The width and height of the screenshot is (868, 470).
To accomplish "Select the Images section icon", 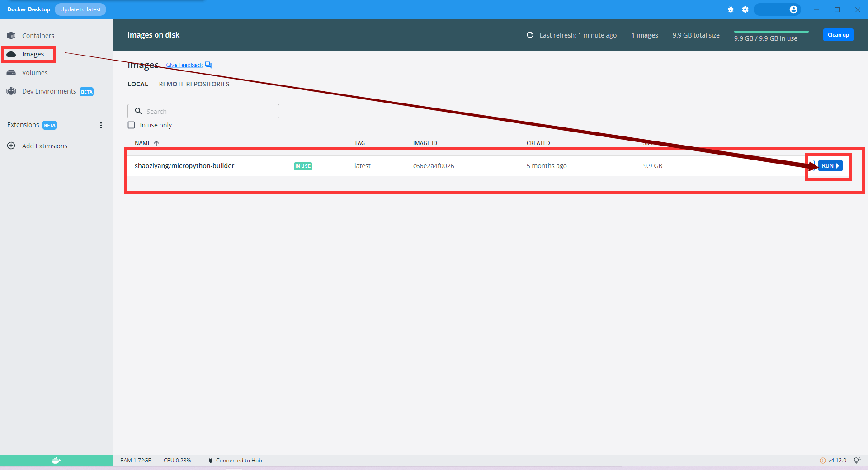I will [x=11, y=54].
